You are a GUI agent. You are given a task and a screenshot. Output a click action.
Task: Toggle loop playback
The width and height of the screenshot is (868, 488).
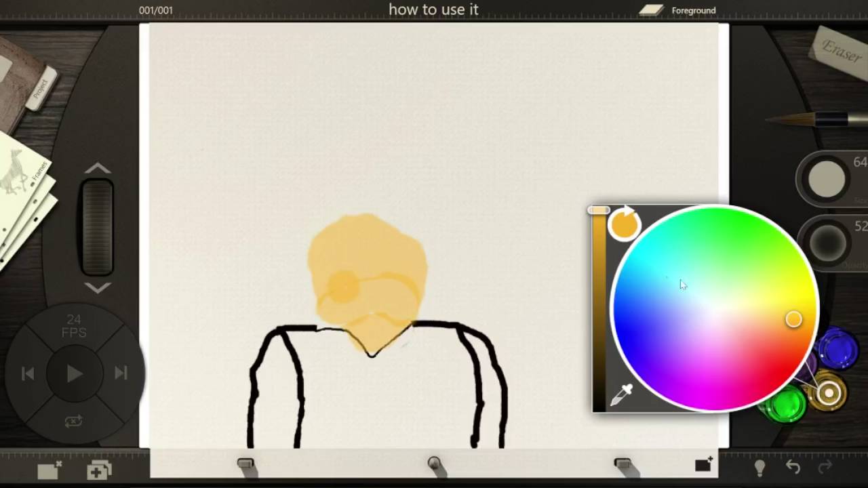pyautogui.click(x=74, y=421)
